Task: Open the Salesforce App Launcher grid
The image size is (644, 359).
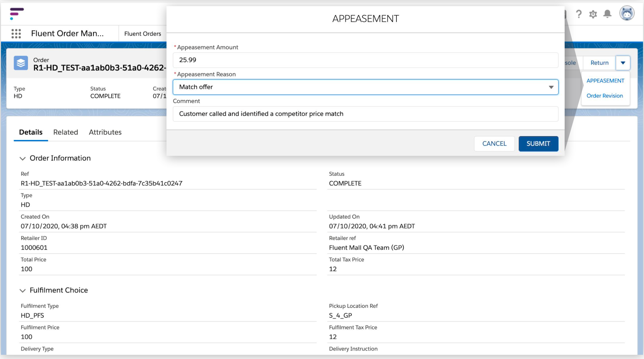Action: tap(16, 33)
